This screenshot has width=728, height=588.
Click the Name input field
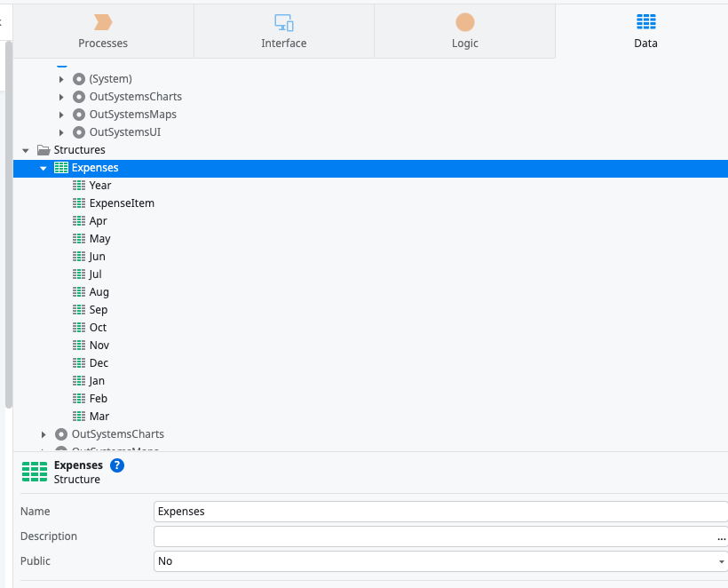click(x=440, y=512)
